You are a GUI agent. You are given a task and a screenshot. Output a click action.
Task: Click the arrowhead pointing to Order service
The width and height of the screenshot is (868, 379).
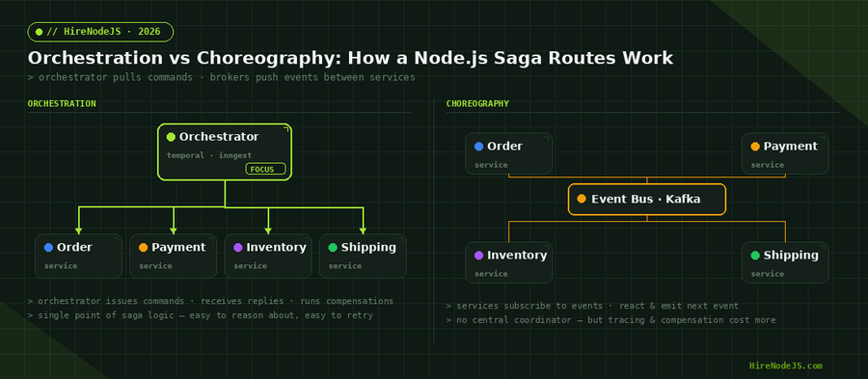[79, 230]
